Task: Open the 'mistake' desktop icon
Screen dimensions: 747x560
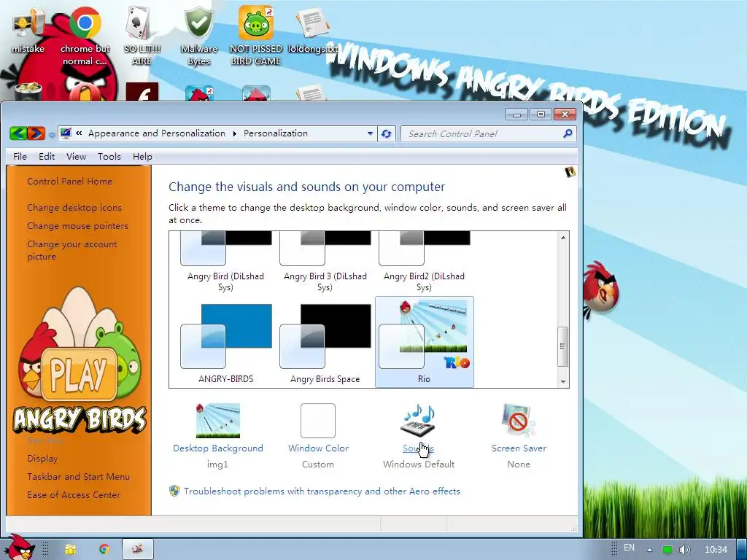Action: pos(28,29)
